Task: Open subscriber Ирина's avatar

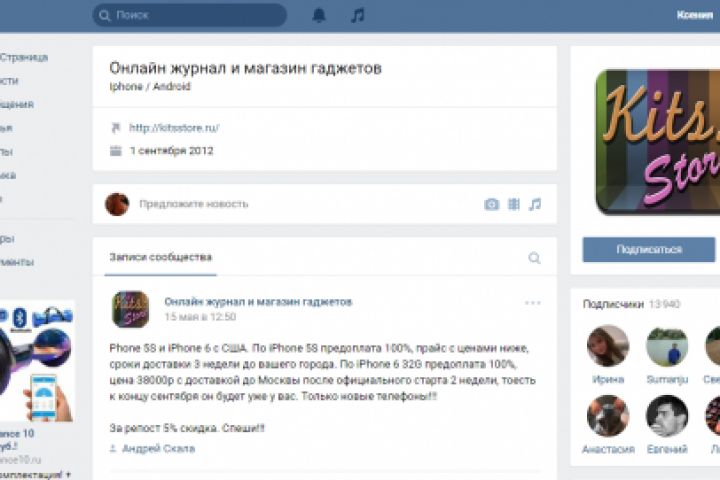Action: tap(608, 345)
